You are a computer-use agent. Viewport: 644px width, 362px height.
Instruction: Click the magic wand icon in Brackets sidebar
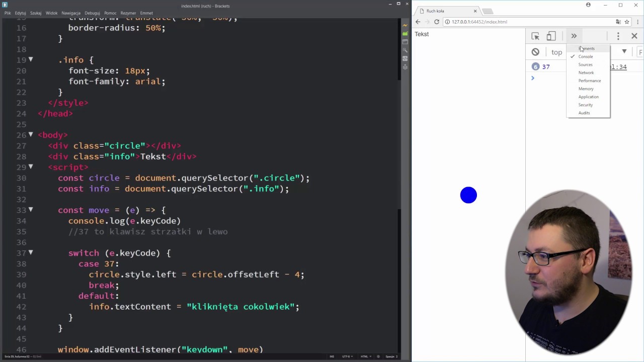(405, 50)
